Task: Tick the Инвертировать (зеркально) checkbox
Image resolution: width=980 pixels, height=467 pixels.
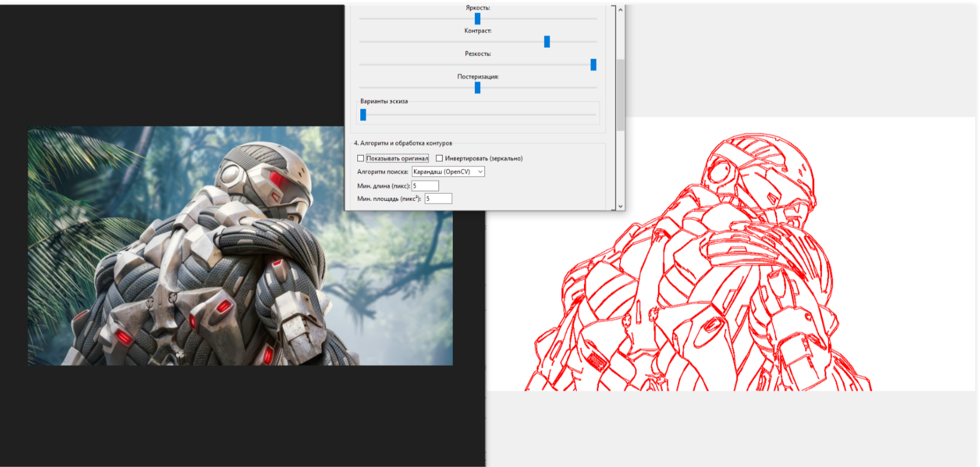Action: click(440, 159)
